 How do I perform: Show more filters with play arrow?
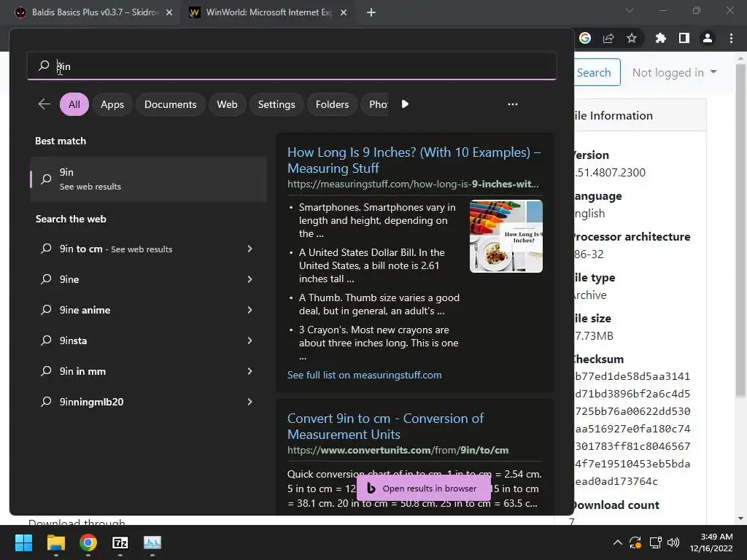(x=405, y=104)
